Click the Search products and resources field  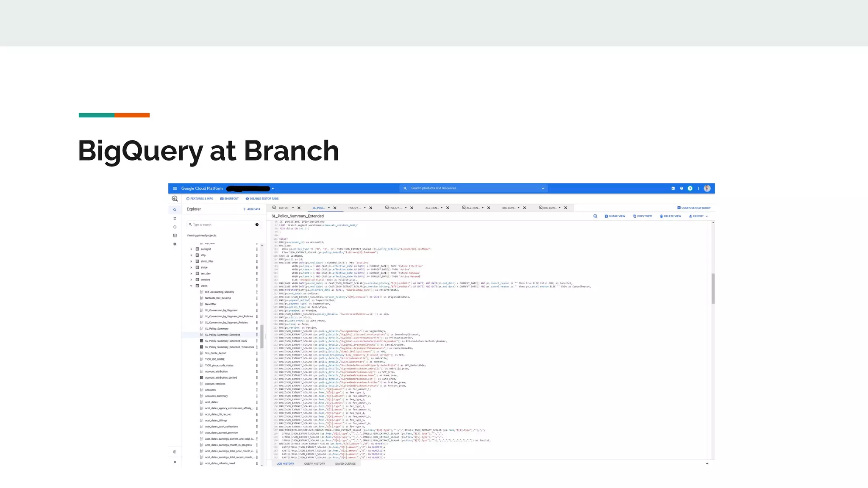click(x=473, y=188)
